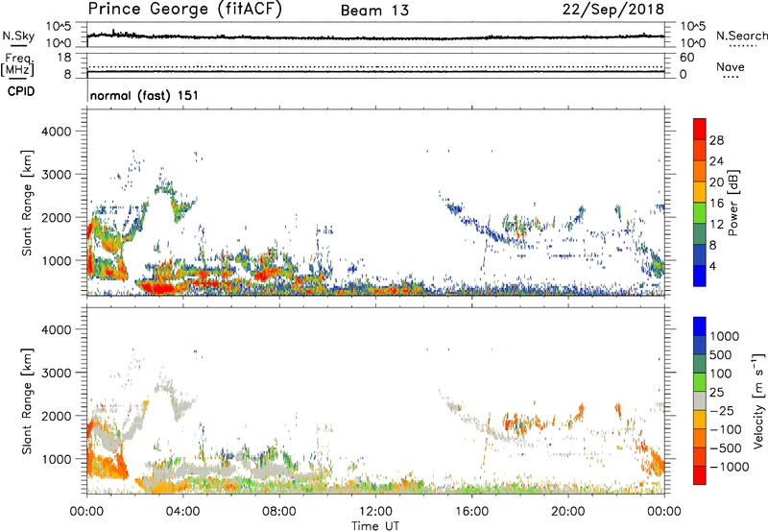Click the "08:00" time tick label
Screen dimensions: 768x532
(279, 511)
